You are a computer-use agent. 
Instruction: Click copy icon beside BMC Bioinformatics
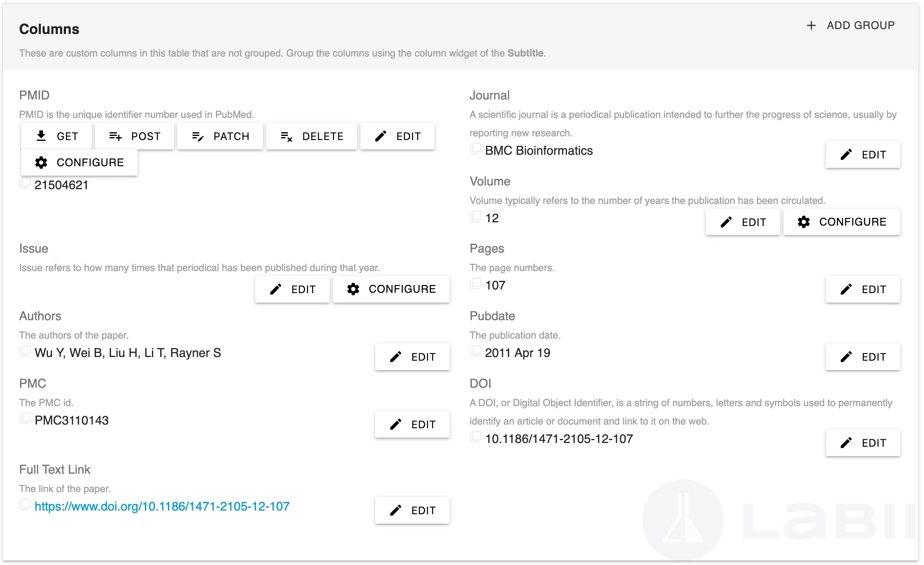(x=476, y=149)
